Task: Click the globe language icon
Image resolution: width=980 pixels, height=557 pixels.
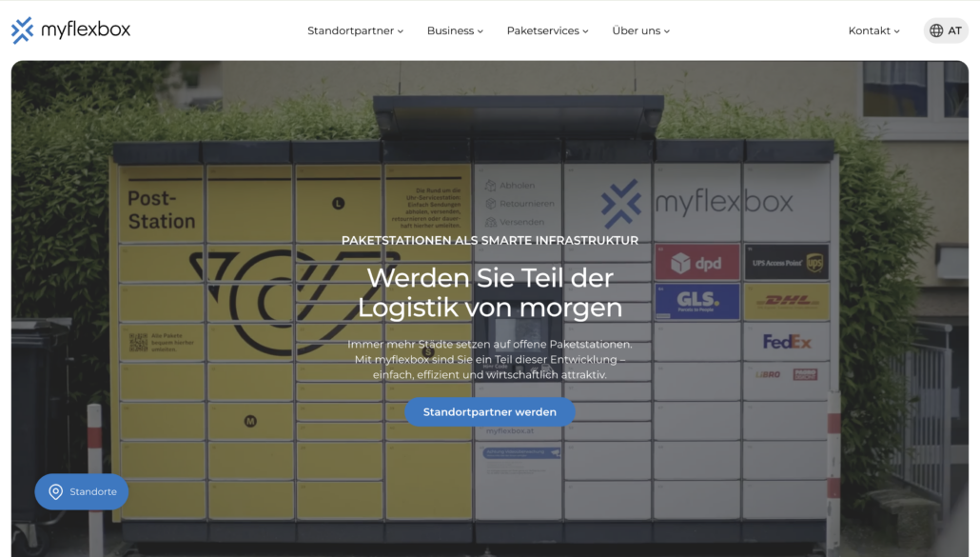Action: [x=936, y=30]
